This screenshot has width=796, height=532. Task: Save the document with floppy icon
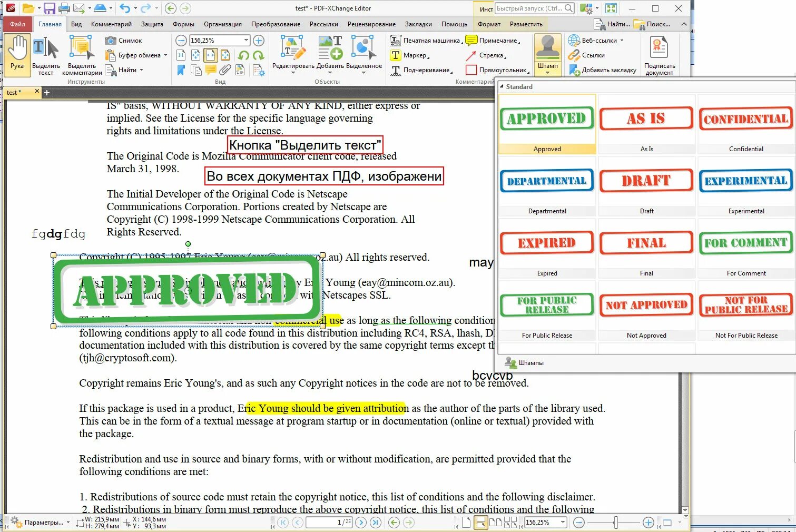[x=49, y=8]
